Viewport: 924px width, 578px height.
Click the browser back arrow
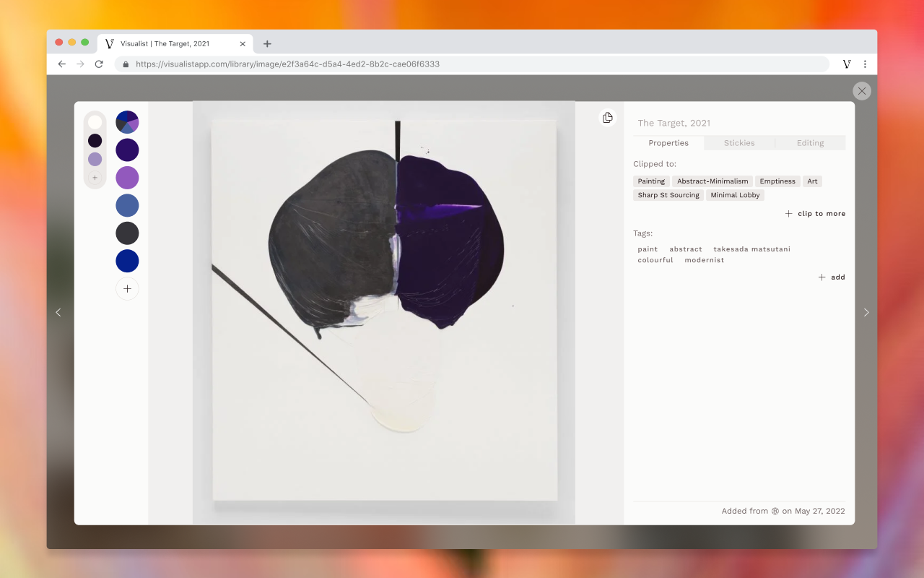(x=62, y=64)
